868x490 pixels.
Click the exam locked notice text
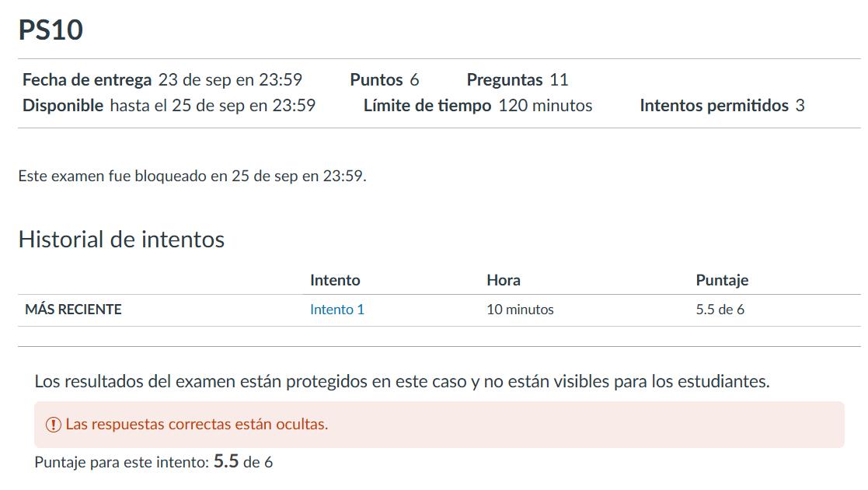coord(192,176)
